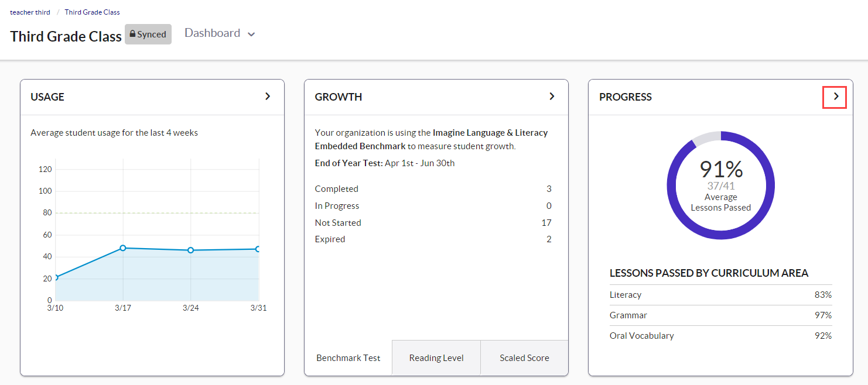Select the Benchmark Test tab

click(x=348, y=357)
